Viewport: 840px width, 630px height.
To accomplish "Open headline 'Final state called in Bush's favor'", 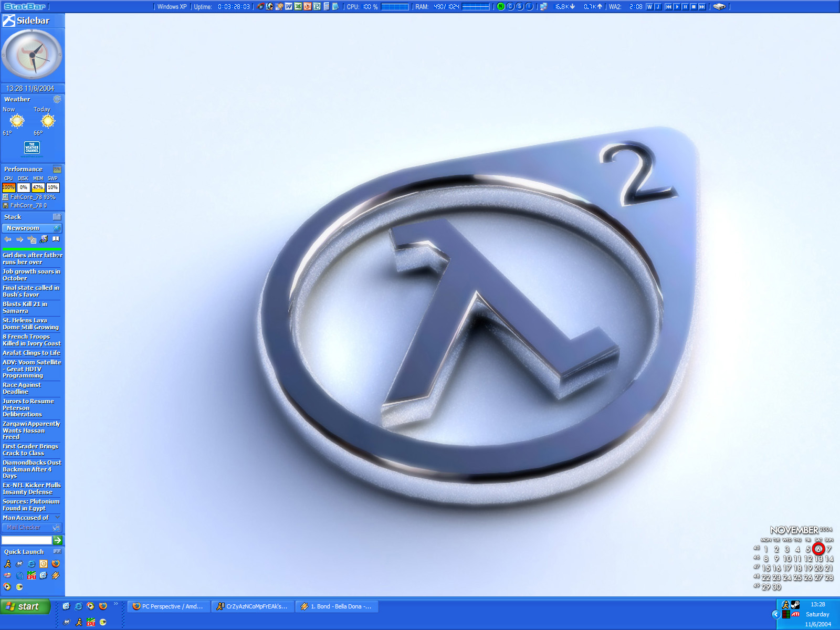I will pos(31,291).
